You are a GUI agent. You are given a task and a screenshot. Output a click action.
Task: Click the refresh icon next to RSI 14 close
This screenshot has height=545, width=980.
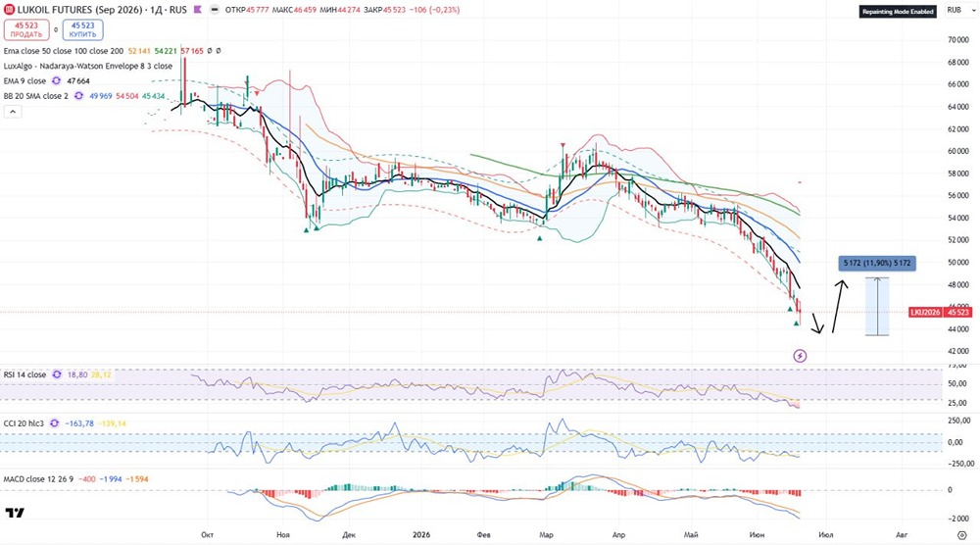click(x=57, y=374)
